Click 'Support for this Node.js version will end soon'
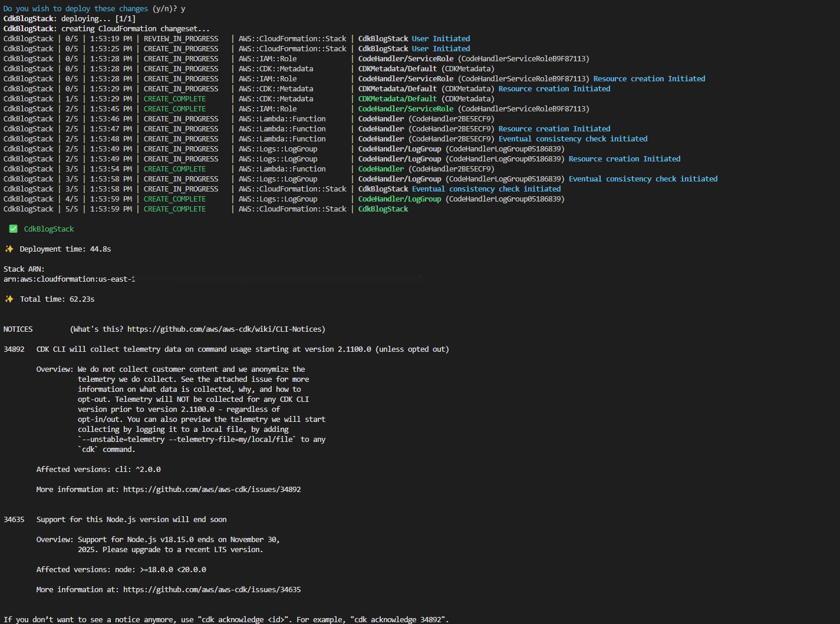840x624 pixels. [131, 519]
